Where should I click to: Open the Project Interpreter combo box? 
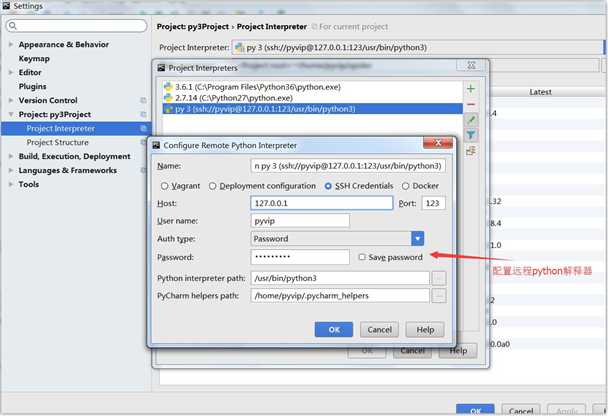pos(417,48)
